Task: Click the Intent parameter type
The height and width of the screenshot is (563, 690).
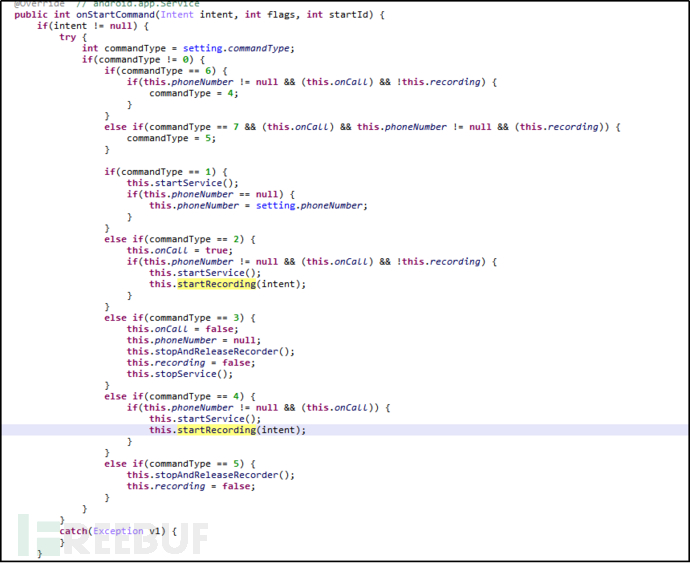Action: 177,15
